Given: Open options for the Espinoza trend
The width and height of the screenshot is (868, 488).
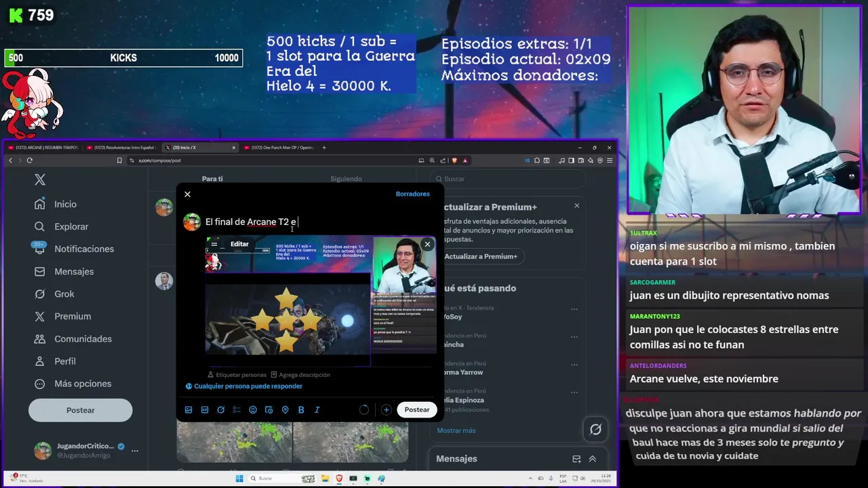Looking at the screenshot, I should click(x=574, y=392).
